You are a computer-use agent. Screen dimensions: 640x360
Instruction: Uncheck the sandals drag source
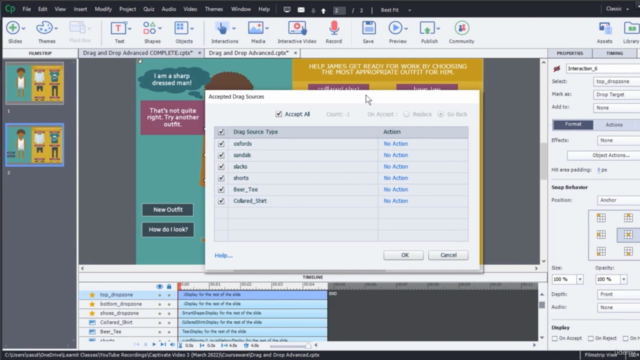click(221, 155)
